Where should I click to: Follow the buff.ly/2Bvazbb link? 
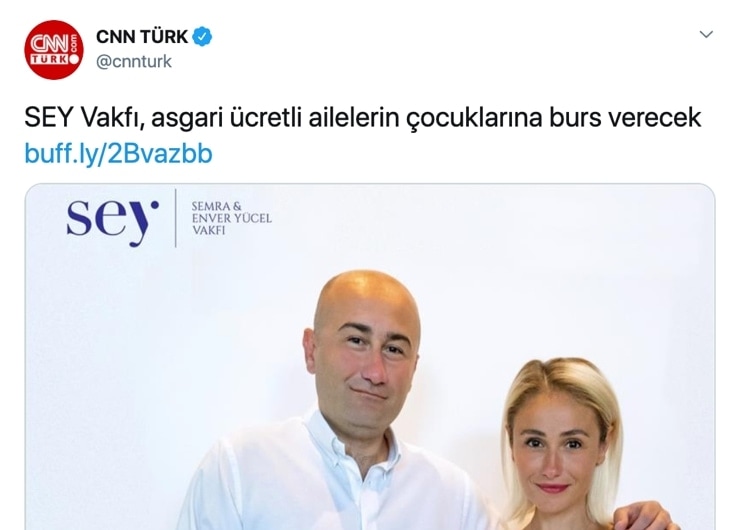[118, 154]
